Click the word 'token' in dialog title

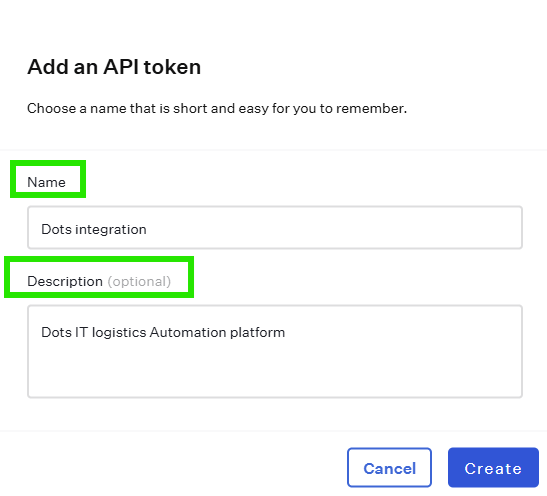pyautogui.click(x=172, y=67)
